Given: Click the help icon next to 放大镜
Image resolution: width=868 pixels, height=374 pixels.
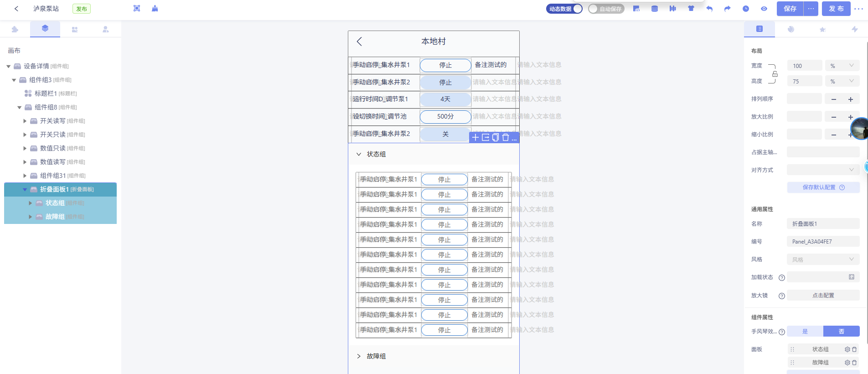Looking at the screenshot, I should 782,296.
